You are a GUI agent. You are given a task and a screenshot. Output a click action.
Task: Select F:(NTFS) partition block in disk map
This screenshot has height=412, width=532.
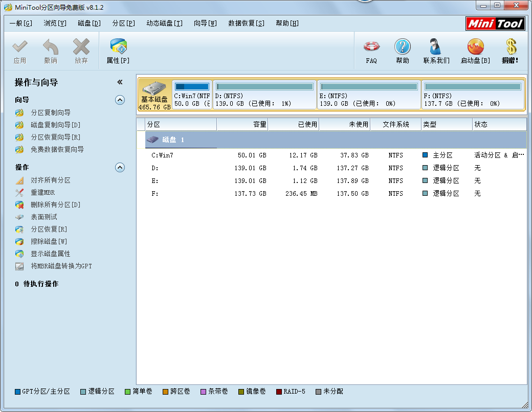click(473, 95)
